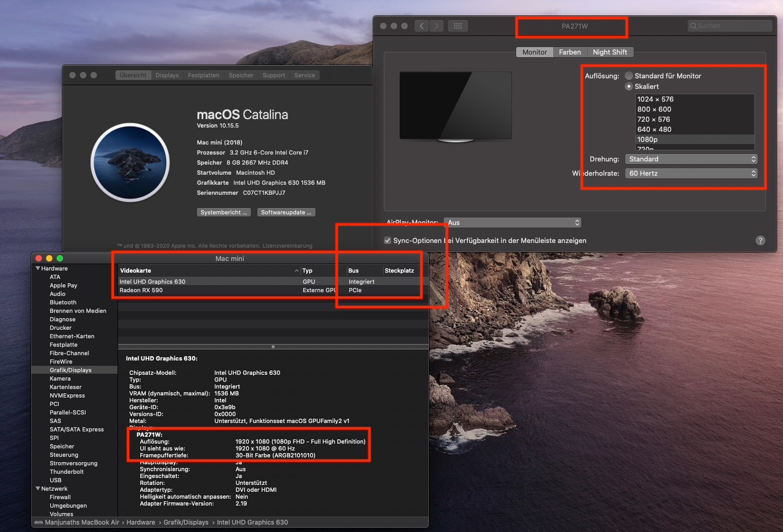
Task: Open help with the question mark button
Action: click(760, 240)
